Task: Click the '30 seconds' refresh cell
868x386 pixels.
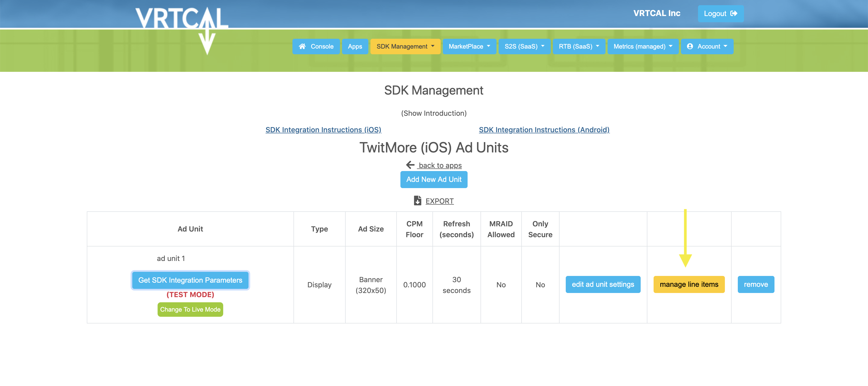Action: pos(456,285)
